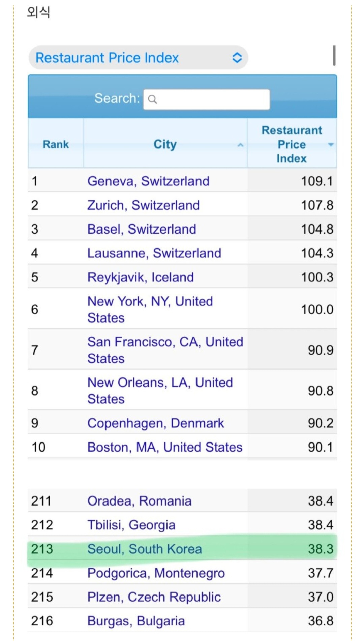This screenshot has width=364, height=641.
Task: Open the Restaurant Price Index dropdown
Action: coord(138,58)
